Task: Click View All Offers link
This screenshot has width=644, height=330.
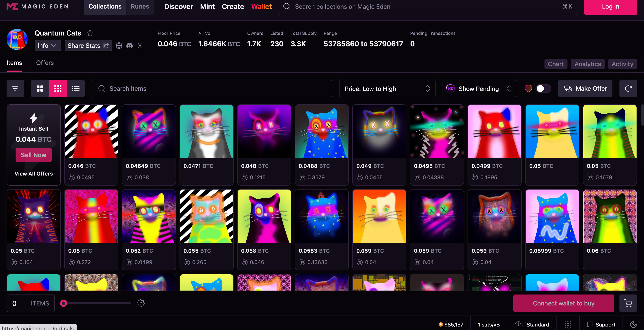Action: [x=34, y=174]
